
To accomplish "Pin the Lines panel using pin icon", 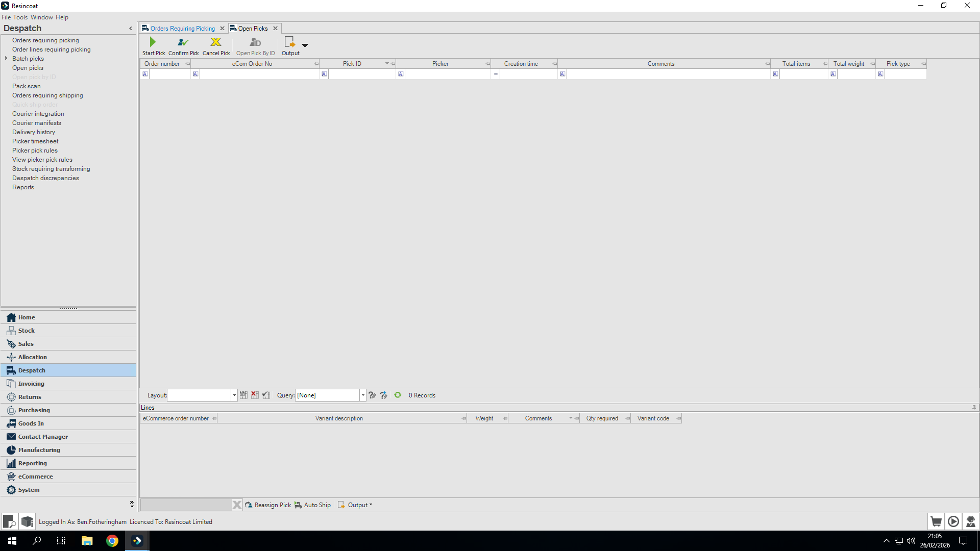I will [x=974, y=407].
